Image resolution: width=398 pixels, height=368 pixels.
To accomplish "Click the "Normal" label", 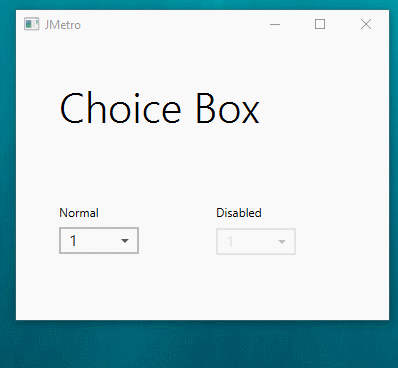I will [79, 213].
